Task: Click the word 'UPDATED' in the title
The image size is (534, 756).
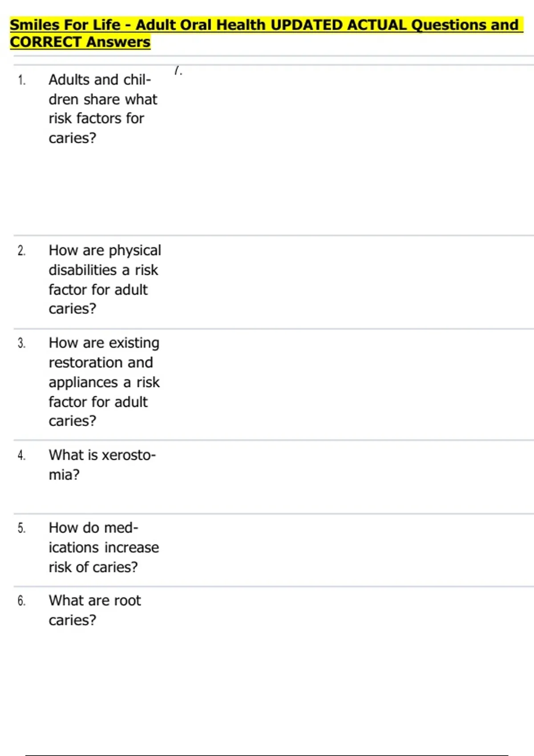Action: pos(307,25)
